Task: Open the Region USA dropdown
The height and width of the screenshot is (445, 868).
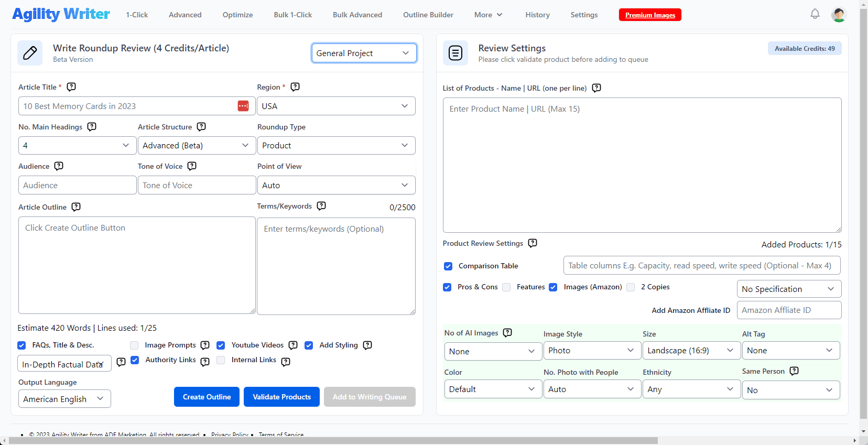Action: (336, 106)
